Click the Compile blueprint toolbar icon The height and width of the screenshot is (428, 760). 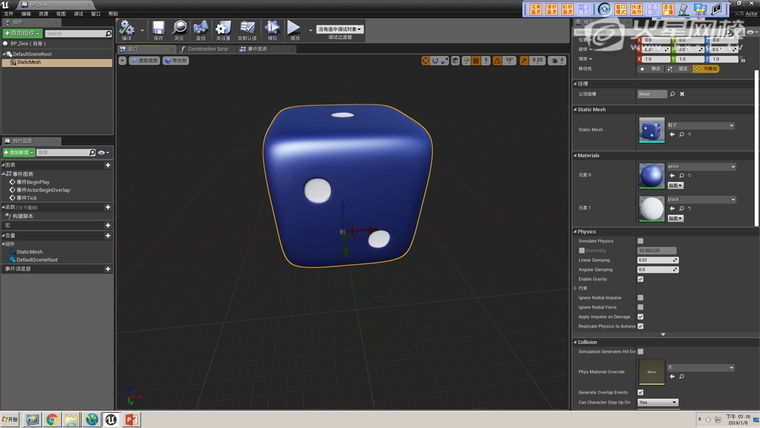point(127,30)
